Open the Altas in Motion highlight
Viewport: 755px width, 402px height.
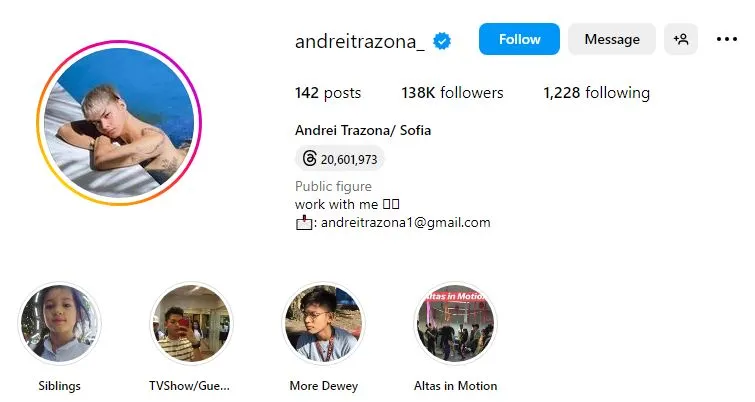click(x=455, y=323)
